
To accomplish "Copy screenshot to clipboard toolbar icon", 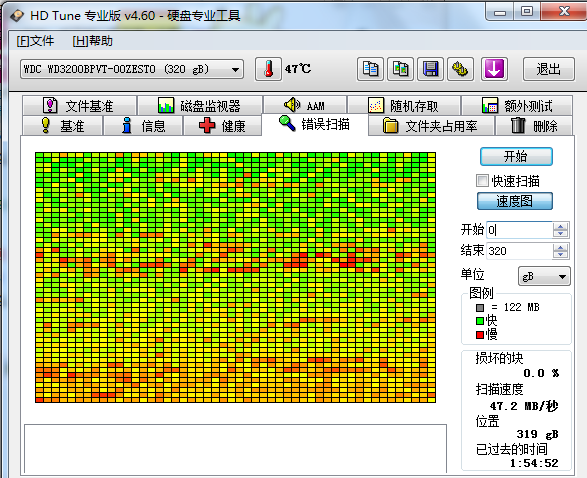I will click(400, 69).
